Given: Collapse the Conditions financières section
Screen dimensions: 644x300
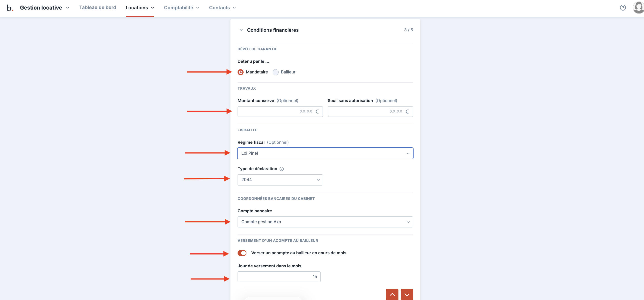Looking at the screenshot, I should click(241, 30).
